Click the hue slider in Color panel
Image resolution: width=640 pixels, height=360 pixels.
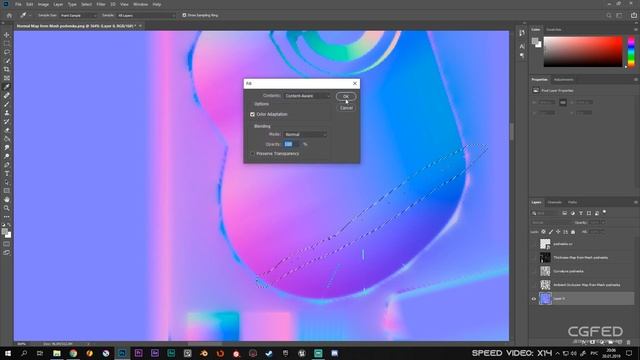coord(631,51)
